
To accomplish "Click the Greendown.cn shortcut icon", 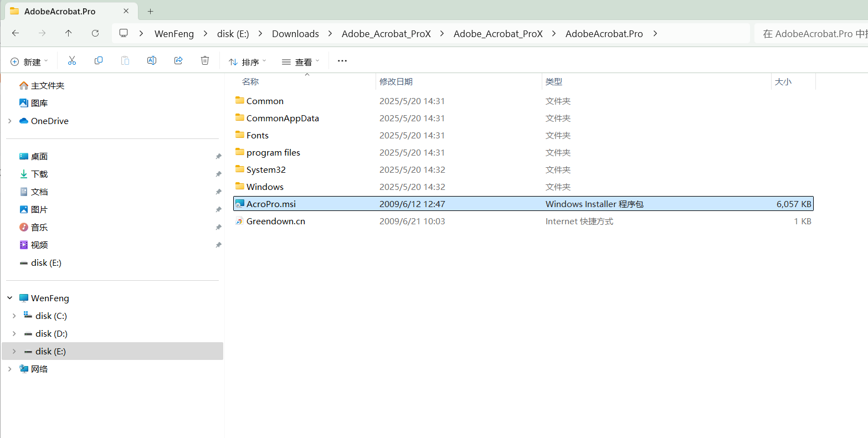I will click(x=240, y=221).
